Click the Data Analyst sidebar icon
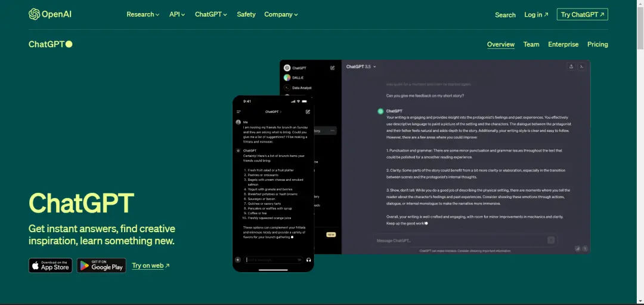The width and height of the screenshot is (644, 305). 287,88
